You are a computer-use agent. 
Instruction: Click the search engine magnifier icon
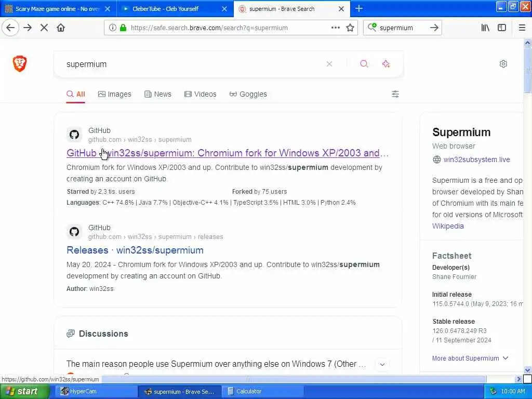pyautogui.click(x=372, y=27)
